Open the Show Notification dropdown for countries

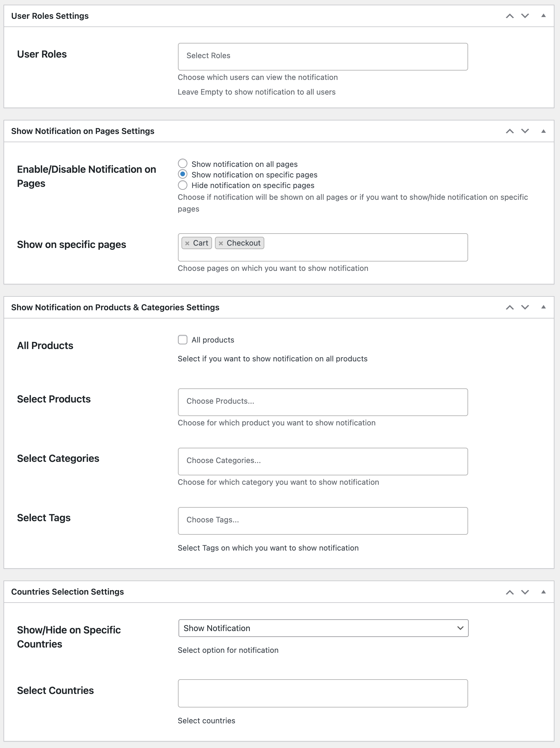click(x=323, y=628)
